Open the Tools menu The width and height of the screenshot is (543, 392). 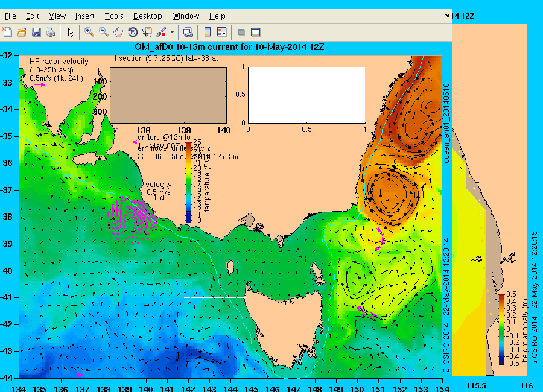point(114,16)
